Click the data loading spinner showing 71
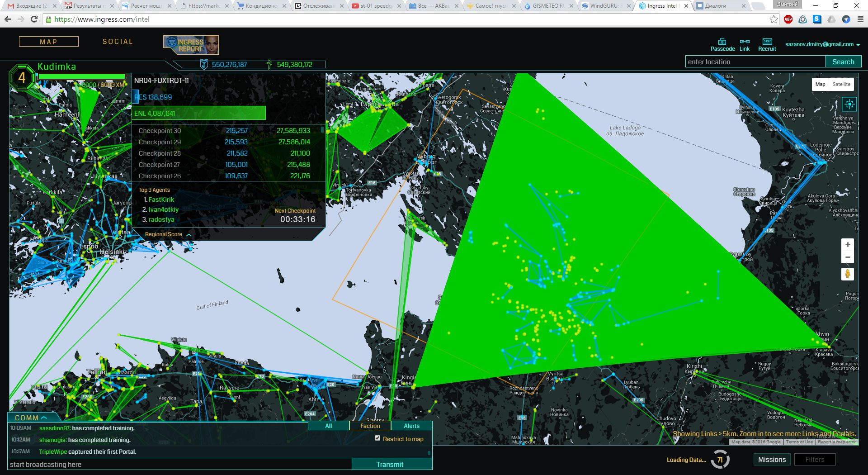The height and width of the screenshot is (475, 868). tap(720, 460)
